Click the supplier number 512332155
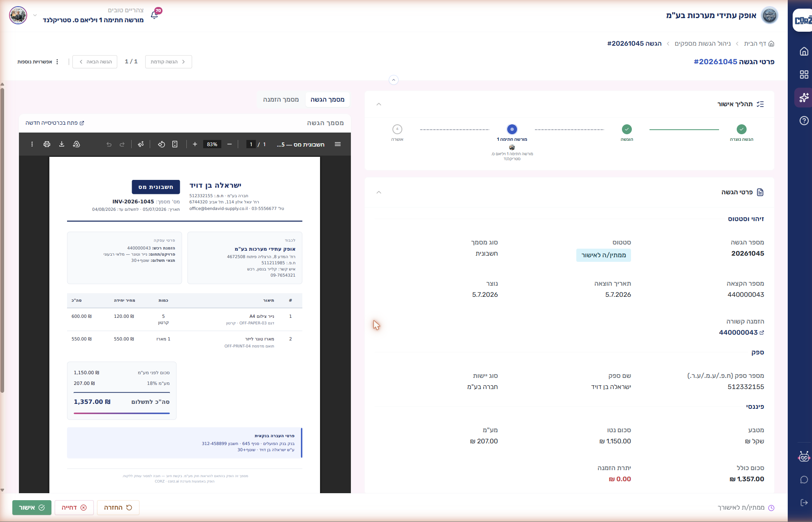 tap(745, 387)
